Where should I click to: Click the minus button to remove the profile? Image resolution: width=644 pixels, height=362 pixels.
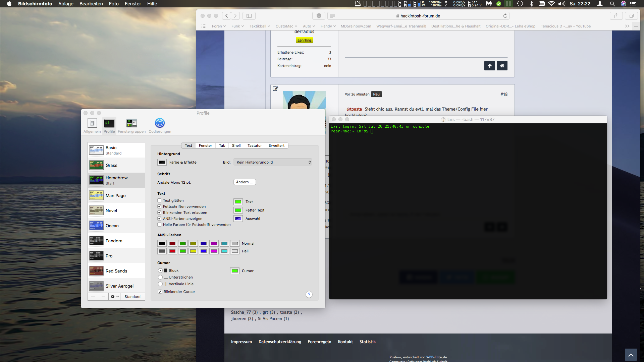coord(103,297)
